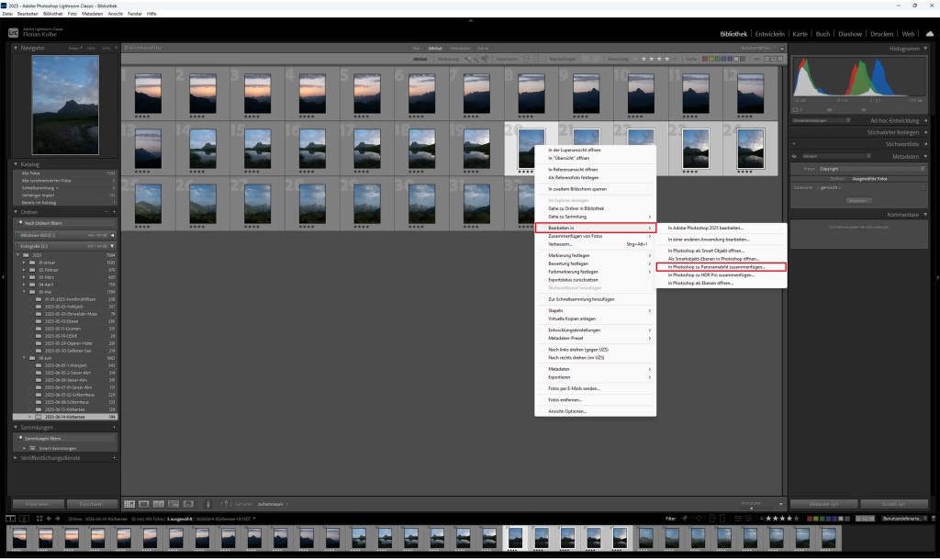Image resolution: width=940 pixels, height=560 pixels.
Task: Switch to Loupe view using its toolbar icon
Action: 144,504
